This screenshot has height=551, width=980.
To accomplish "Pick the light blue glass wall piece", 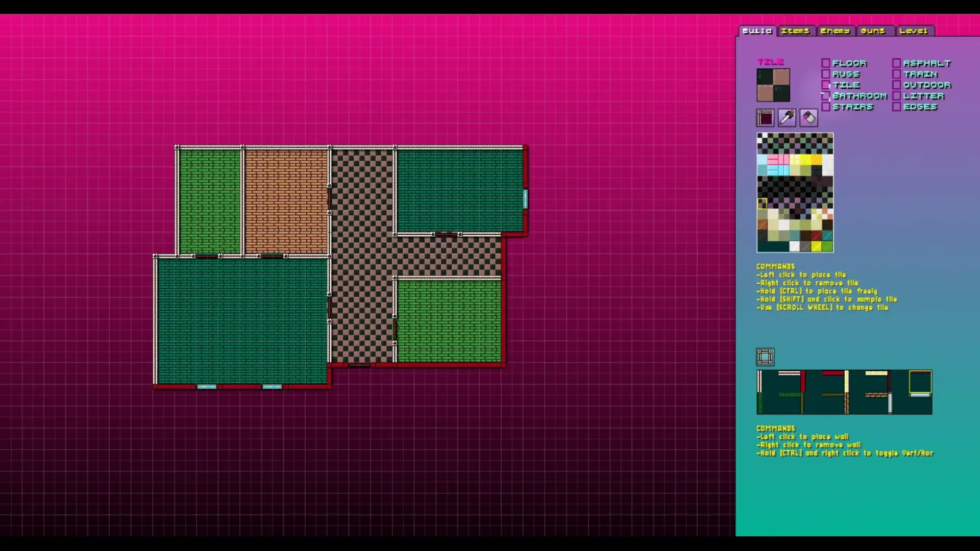I will 890,403.
